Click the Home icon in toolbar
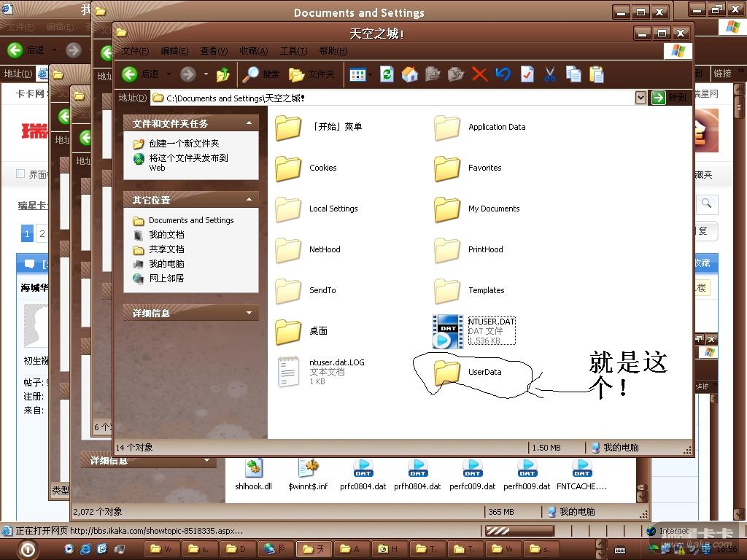Viewport: 747px width, 560px height. pyautogui.click(x=409, y=74)
